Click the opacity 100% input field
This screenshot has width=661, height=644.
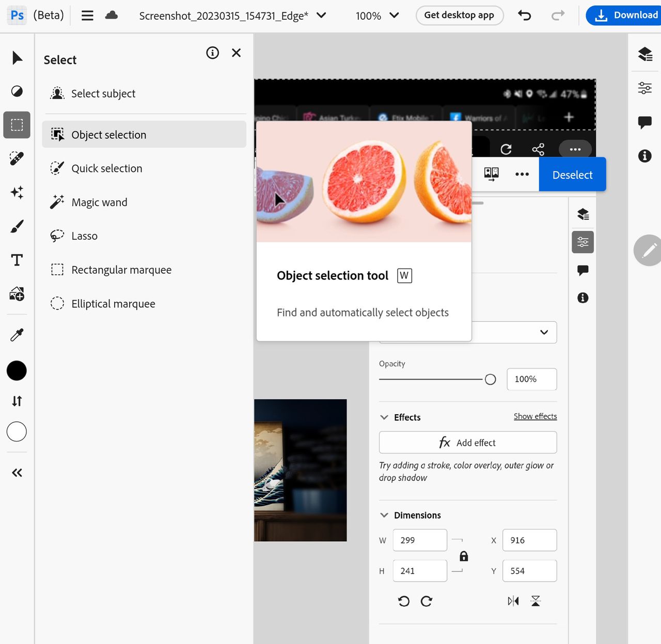pos(532,379)
